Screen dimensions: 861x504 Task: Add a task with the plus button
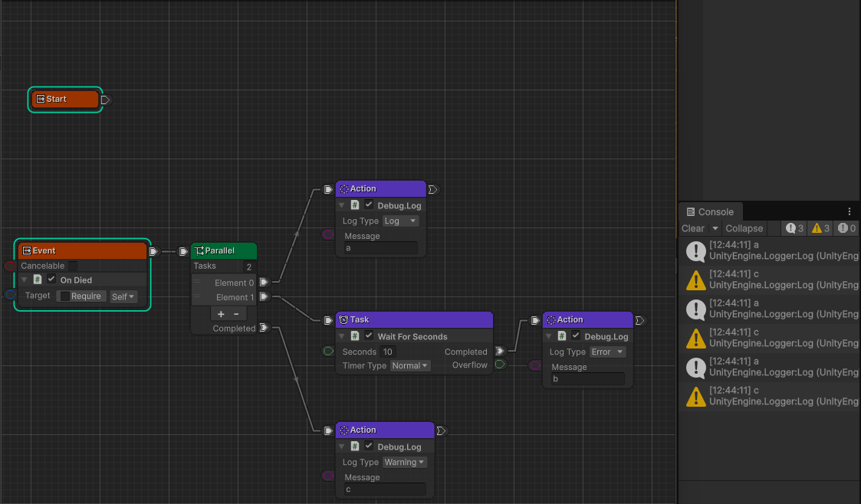click(221, 314)
